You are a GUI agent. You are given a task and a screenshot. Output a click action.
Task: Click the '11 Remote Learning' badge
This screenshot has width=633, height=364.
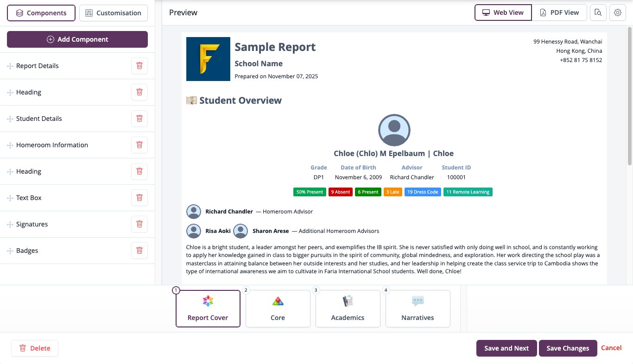[468, 192]
